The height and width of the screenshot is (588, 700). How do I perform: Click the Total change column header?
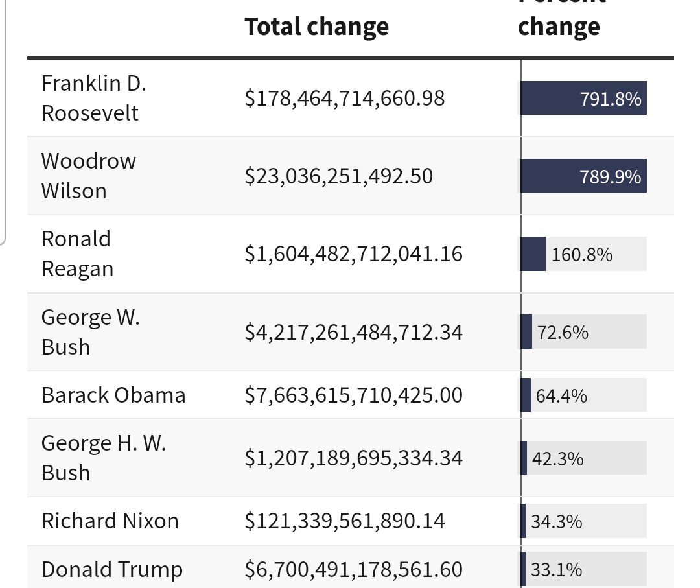point(316,27)
